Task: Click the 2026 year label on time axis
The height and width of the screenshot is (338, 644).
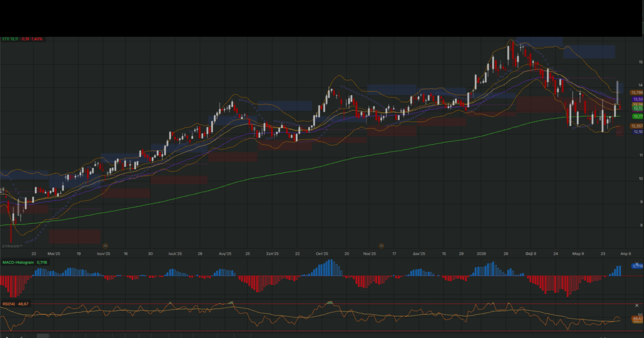Action: coord(481,254)
